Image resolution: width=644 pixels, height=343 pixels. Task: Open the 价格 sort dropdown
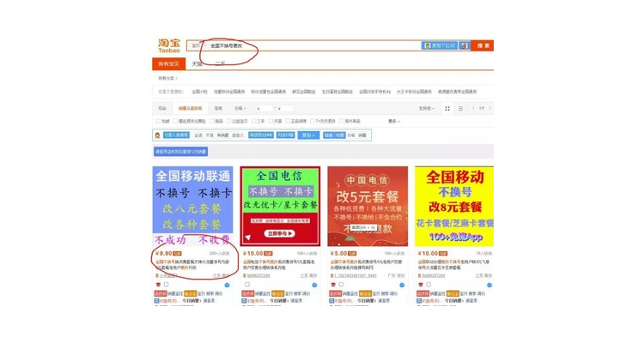pos(240,108)
